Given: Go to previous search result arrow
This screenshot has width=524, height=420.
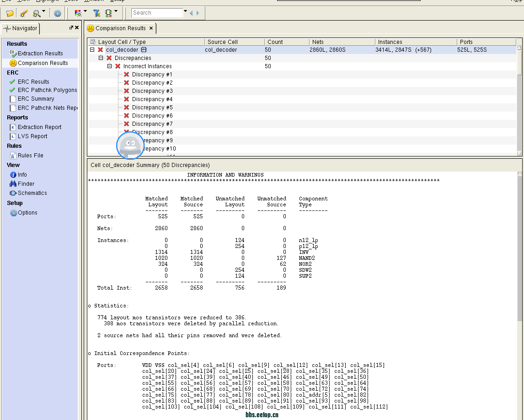Looking at the screenshot, I should click(191, 13).
